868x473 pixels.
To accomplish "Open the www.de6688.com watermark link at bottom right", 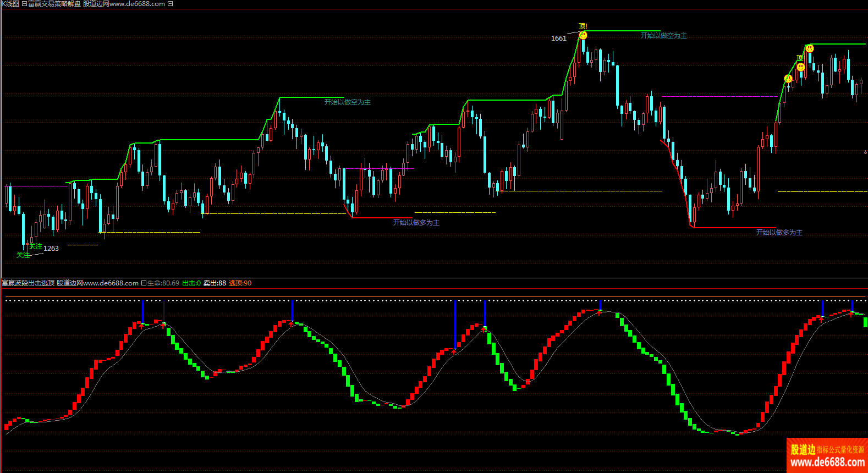I will click(827, 463).
